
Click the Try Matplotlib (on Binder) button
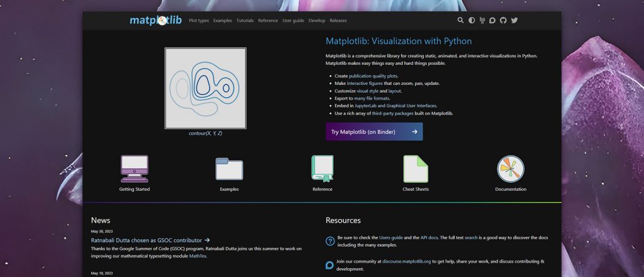(x=374, y=132)
